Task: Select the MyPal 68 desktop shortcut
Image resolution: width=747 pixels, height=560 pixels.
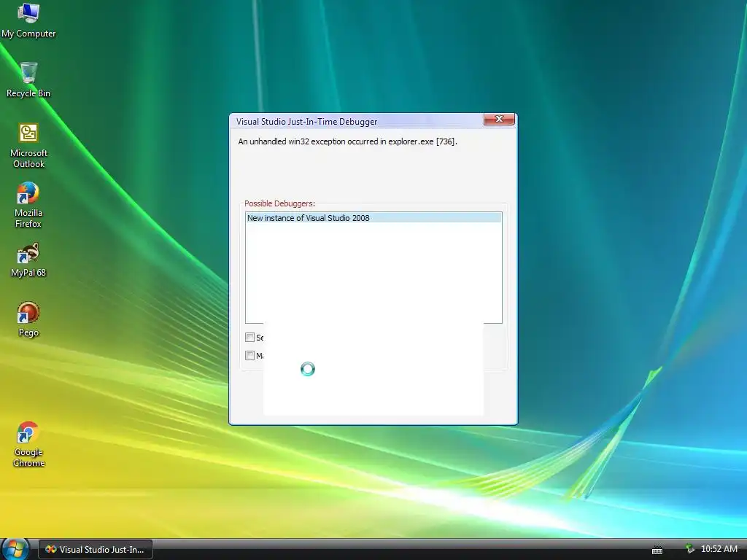Action: (x=28, y=260)
